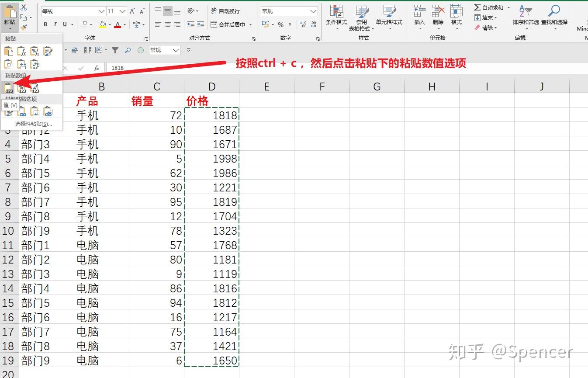The width and height of the screenshot is (588, 378).
Task: Choose Paste Special (选择性粘贴) menu entry
Action: (33, 124)
